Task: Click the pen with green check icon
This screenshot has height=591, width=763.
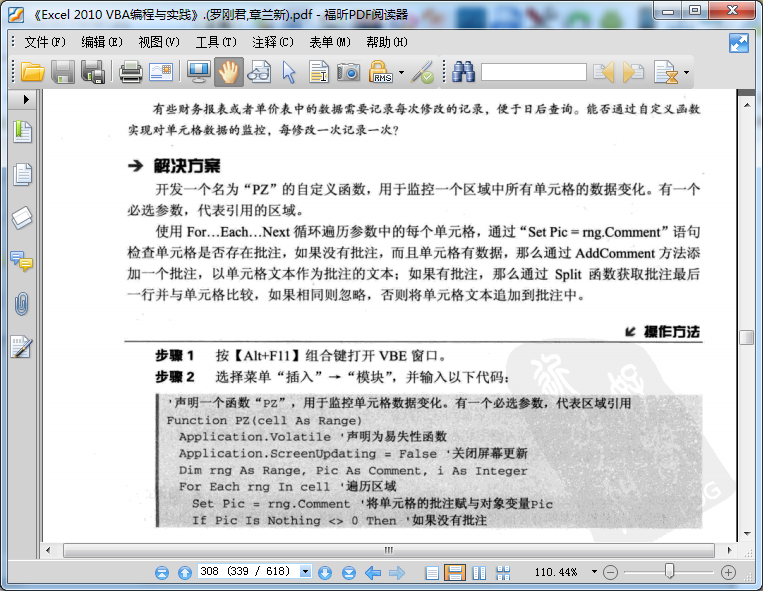Action: 422,72
